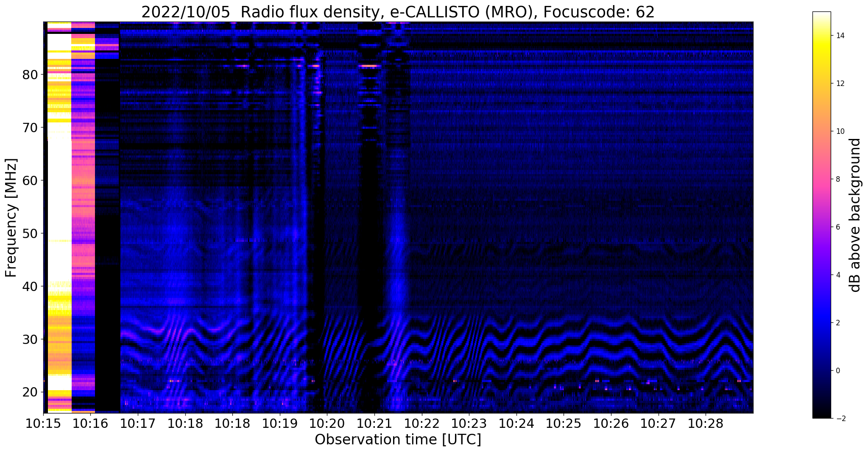Select the 10:26 time tick label
868x452 pixels.
pos(611,424)
